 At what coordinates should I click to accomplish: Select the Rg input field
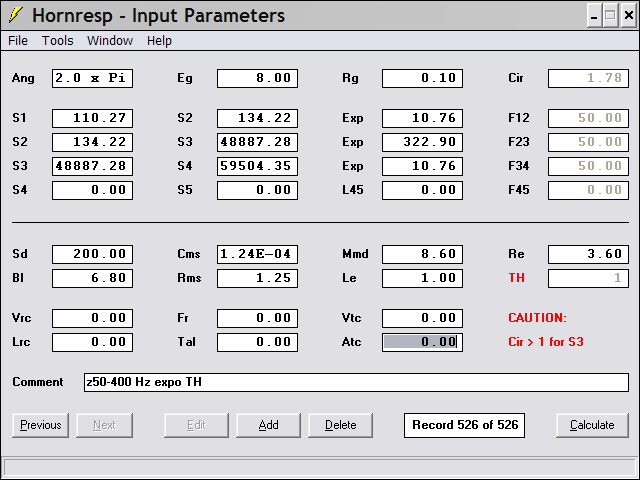pos(422,78)
